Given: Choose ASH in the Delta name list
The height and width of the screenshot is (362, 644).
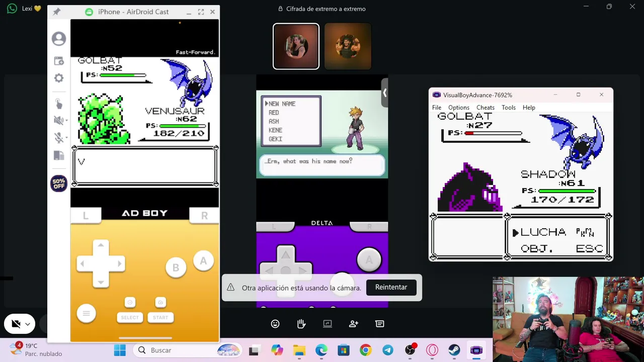Looking at the screenshot, I should pos(274,121).
